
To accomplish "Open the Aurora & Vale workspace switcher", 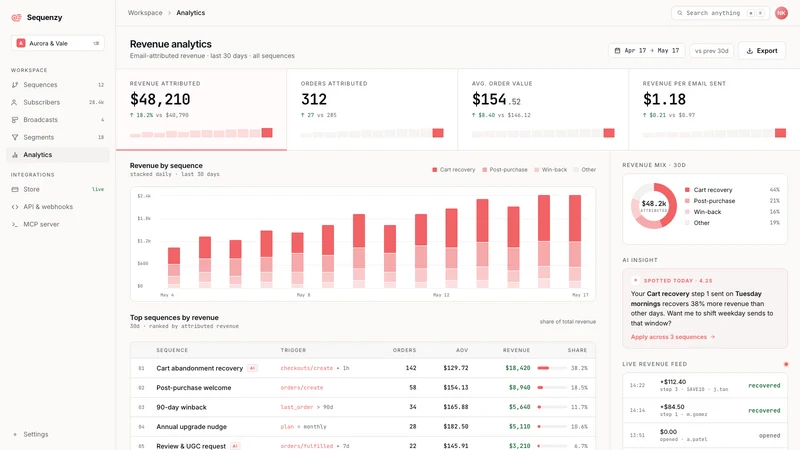I will [x=58, y=43].
